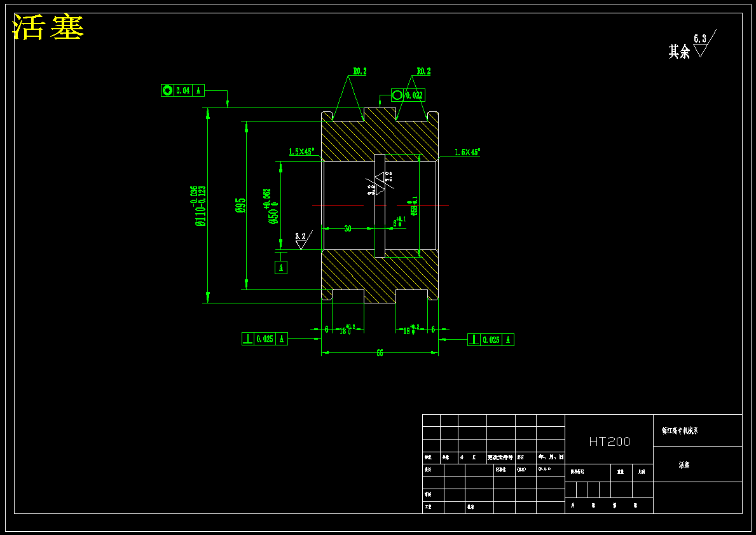This screenshot has height=535, width=756.
Task: Select the 比例 cell in title block
Action: (x=642, y=471)
